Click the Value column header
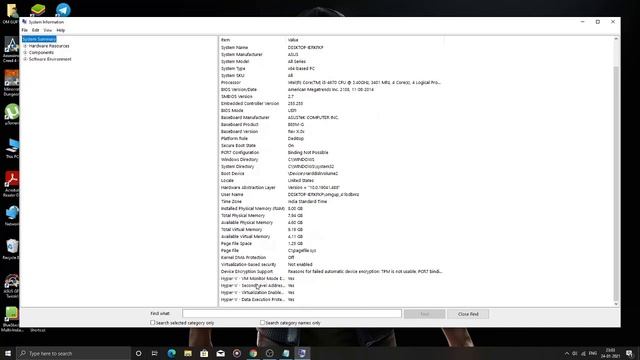Screen dimensions: 640x360 [365, 40]
